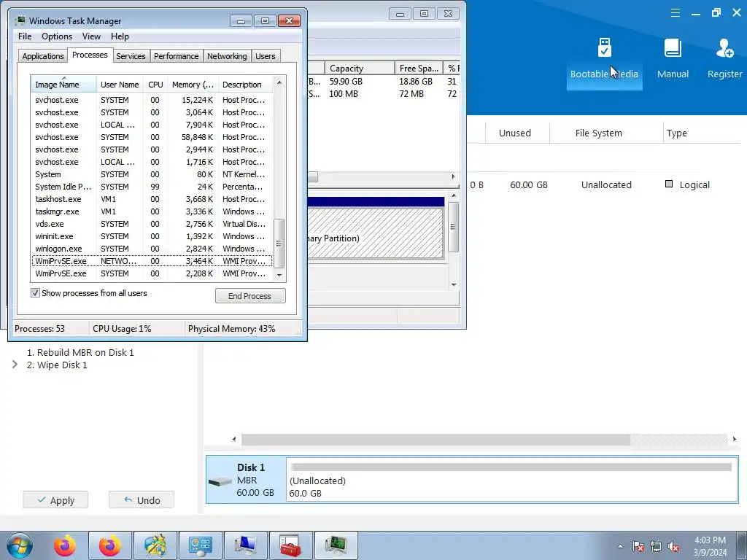Open the View menu in Task Manager

[x=91, y=36]
